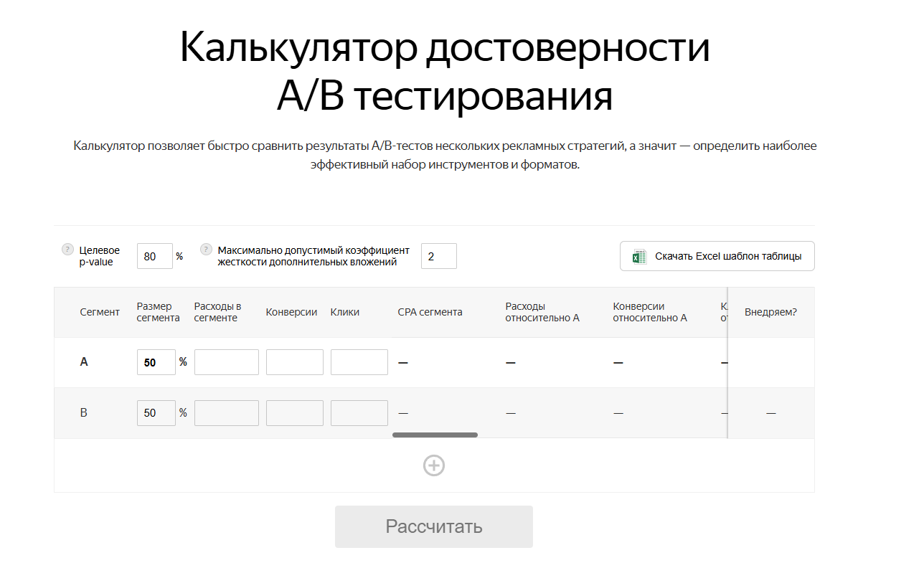Screen dimensions: 924x568
Task: Click the Excel file icon on the download button
Action: point(638,255)
